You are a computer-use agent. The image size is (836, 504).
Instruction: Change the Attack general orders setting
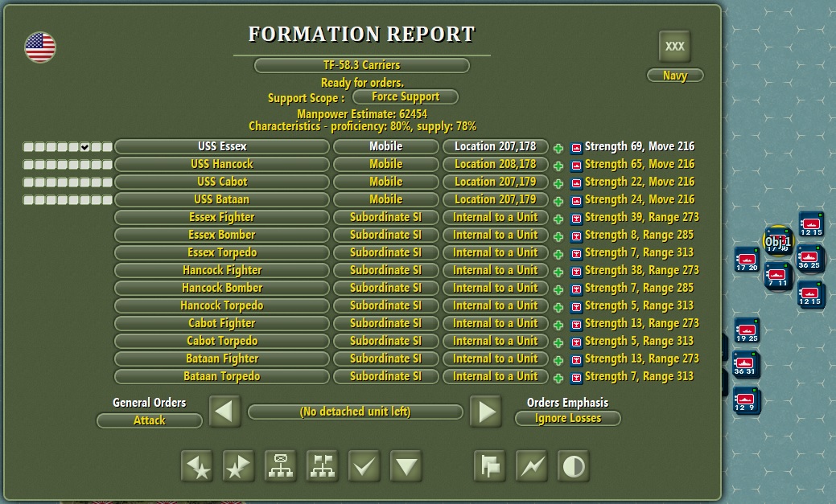(x=150, y=420)
